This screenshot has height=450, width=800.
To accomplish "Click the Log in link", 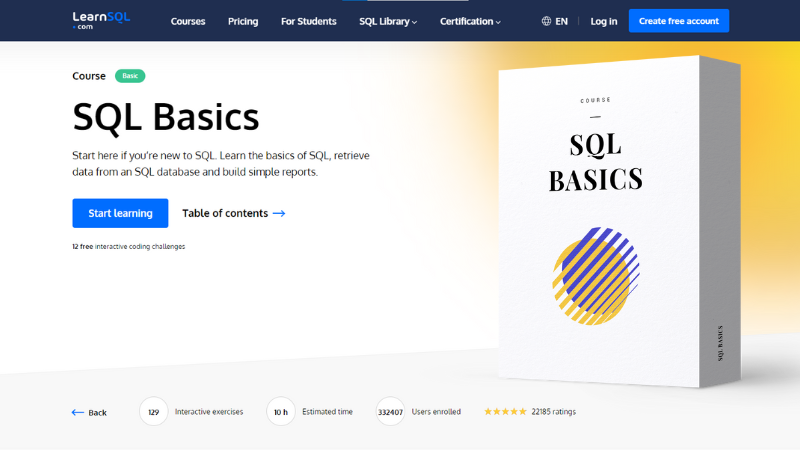I will (x=604, y=21).
